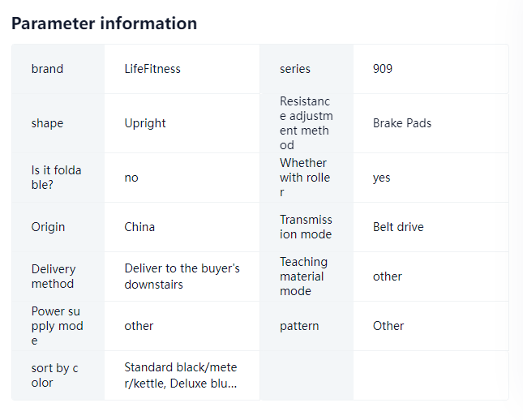Click the pattern value 'Other'
This screenshot has height=420, width=523.
pyautogui.click(x=388, y=326)
